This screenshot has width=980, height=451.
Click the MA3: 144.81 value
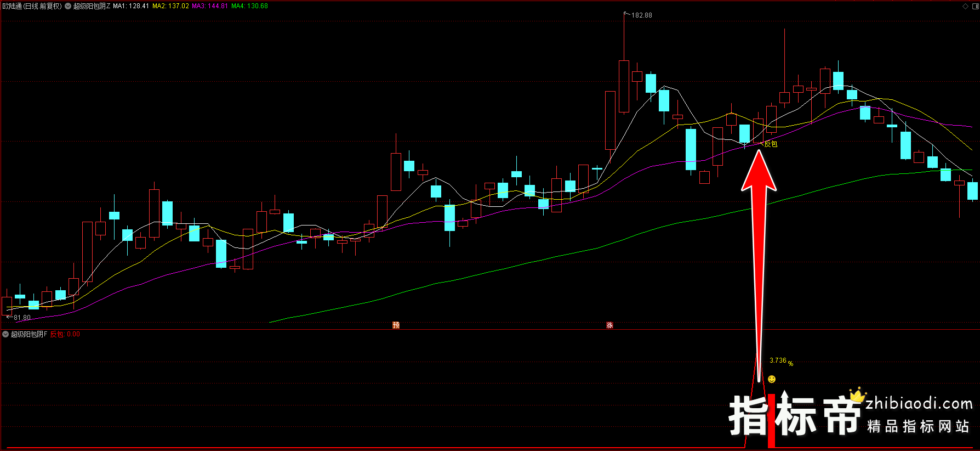[210, 6]
